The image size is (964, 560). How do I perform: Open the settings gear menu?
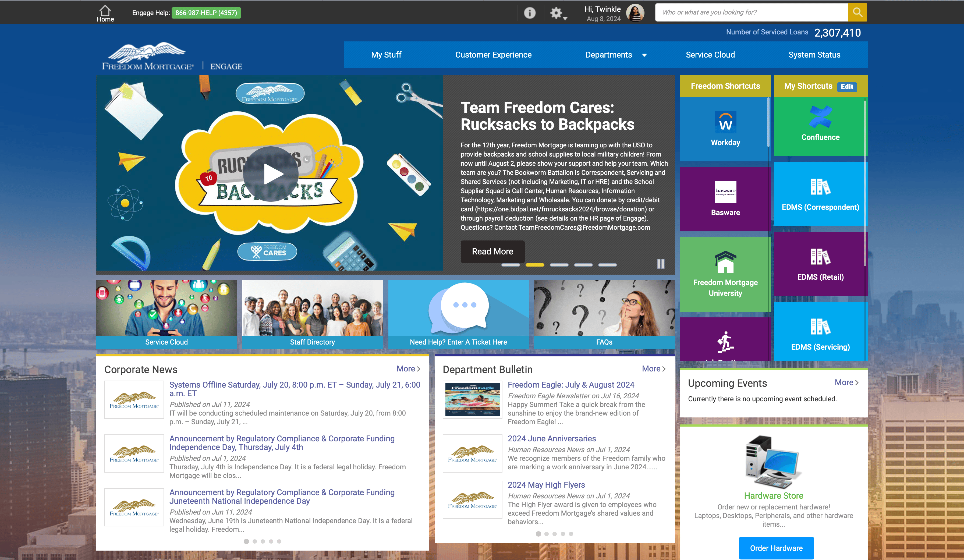click(558, 13)
